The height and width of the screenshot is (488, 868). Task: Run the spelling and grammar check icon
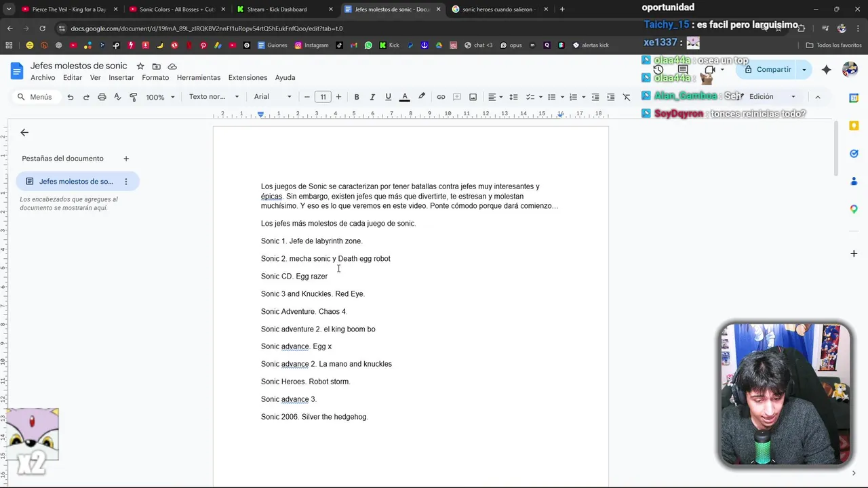point(117,97)
